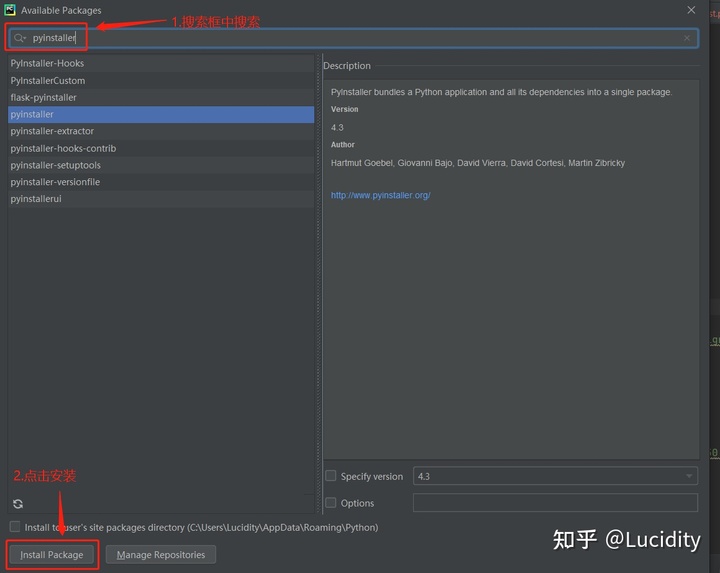Image resolution: width=720 pixels, height=573 pixels.
Task: Select PyInstallerCustom in the package list
Action: pyautogui.click(x=161, y=80)
